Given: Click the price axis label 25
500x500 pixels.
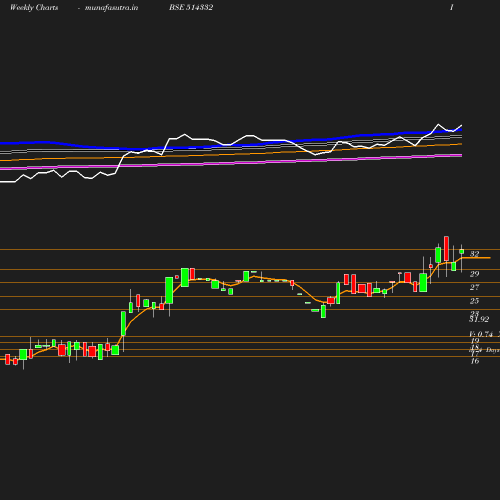Looking at the screenshot, I should (474, 301).
